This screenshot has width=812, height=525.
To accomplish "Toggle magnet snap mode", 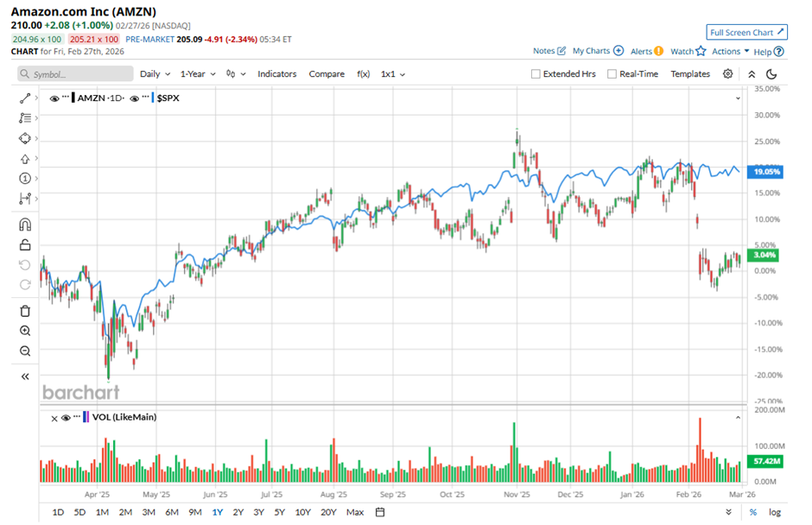I will [x=25, y=225].
